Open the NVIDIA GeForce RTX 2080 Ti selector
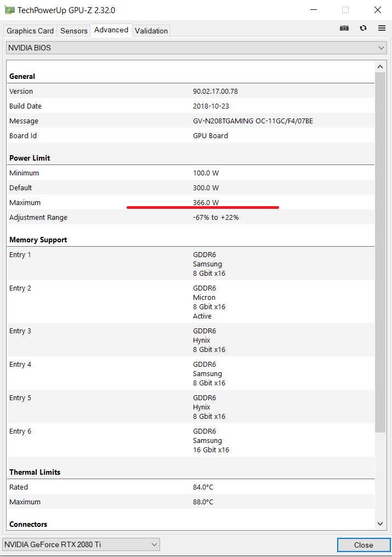Viewport: 392px width, 557px height. click(81, 544)
